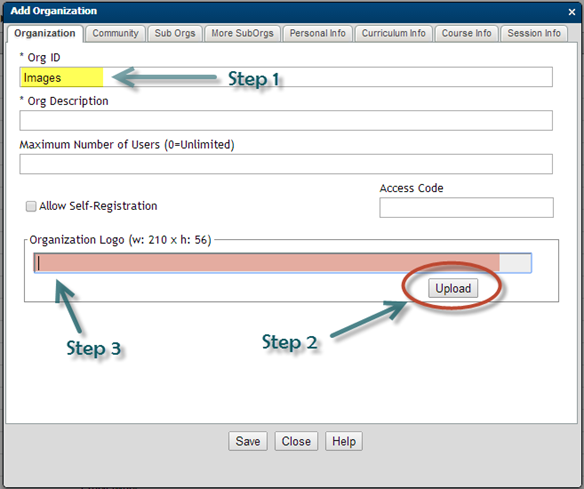Image resolution: width=584 pixels, height=489 pixels.
Task: Focus the Org ID input field
Action: [286, 77]
